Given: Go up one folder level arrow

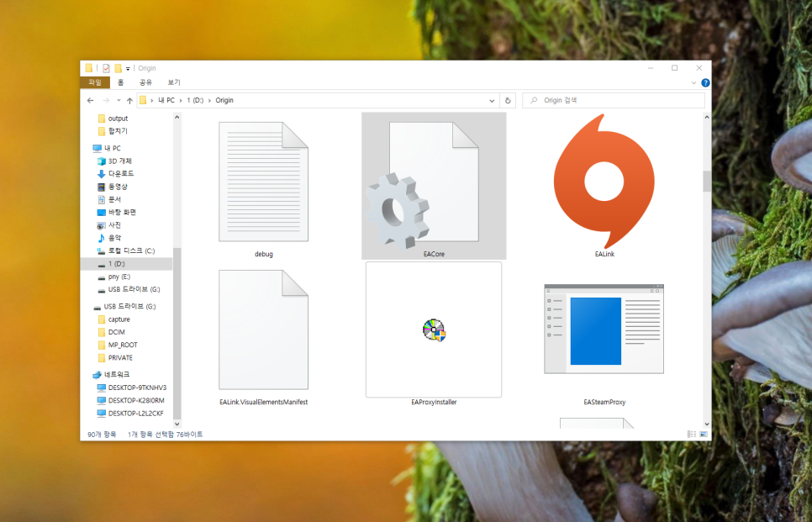Looking at the screenshot, I should (129, 101).
